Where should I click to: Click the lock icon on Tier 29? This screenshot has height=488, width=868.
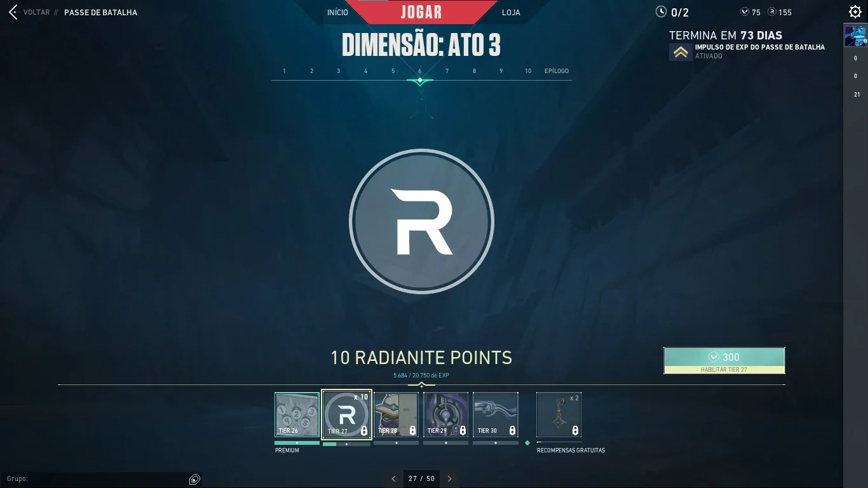point(462,431)
